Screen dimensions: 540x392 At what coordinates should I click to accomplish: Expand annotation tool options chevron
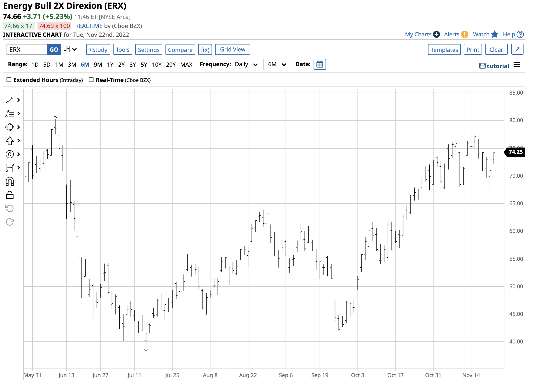click(x=19, y=154)
